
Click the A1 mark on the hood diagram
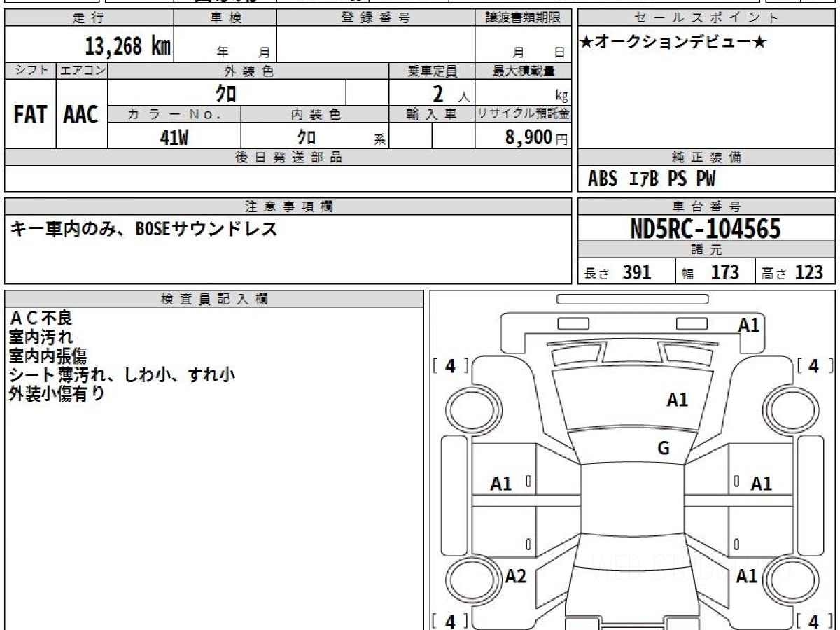(x=677, y=400)
